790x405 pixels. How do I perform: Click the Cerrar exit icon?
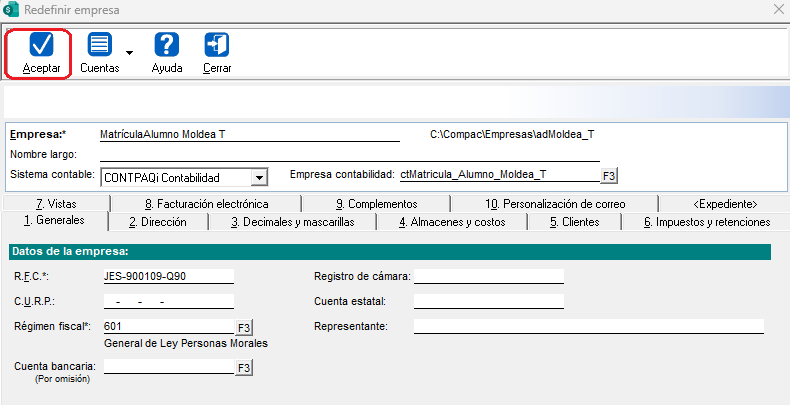tap(217, 45)
